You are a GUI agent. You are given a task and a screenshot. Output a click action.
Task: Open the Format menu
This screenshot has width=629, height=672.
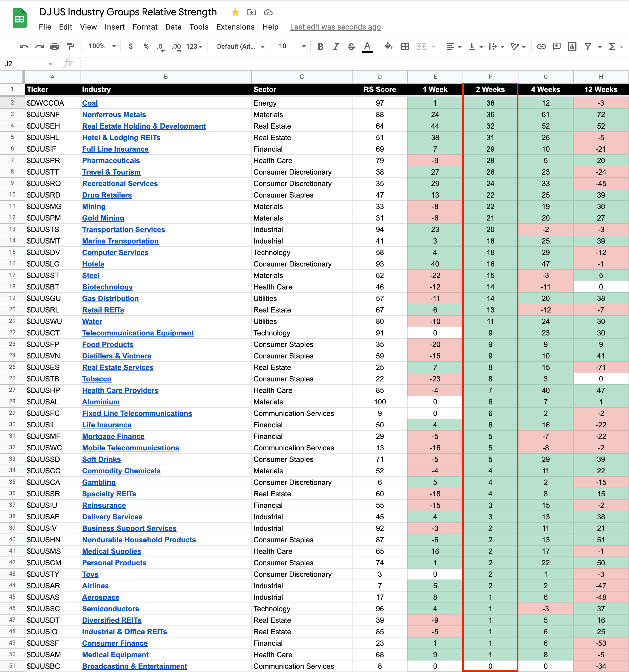(145, 27)
